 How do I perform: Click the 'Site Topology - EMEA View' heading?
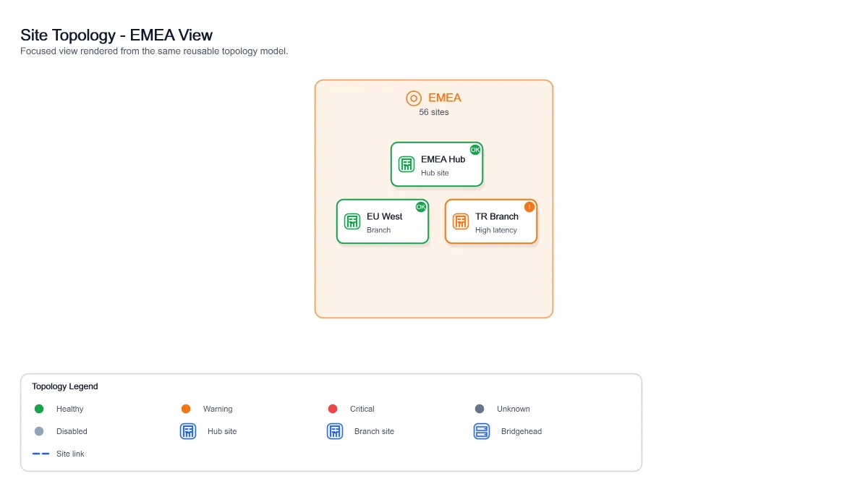116,35
